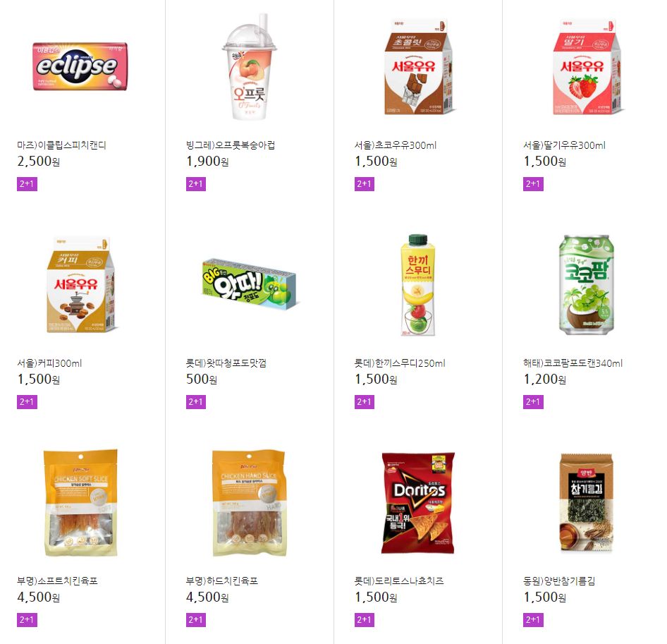Screen dimensions: 667x644
Task: Select the Chicken Soft Slice package image
Action: pos(81,503)
